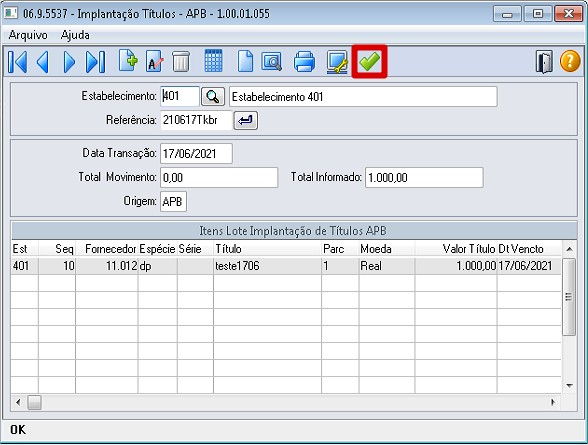Click the Estabelecimento 401 description field
This screenshot has height=445, width=588.
point(363,97)
